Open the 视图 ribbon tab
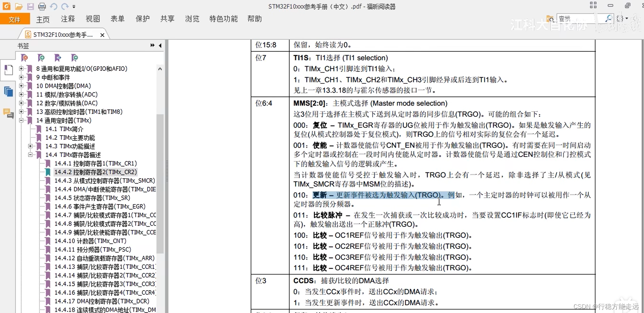The image size is (644, 313). pyautogui.click(x=93, y=19)
